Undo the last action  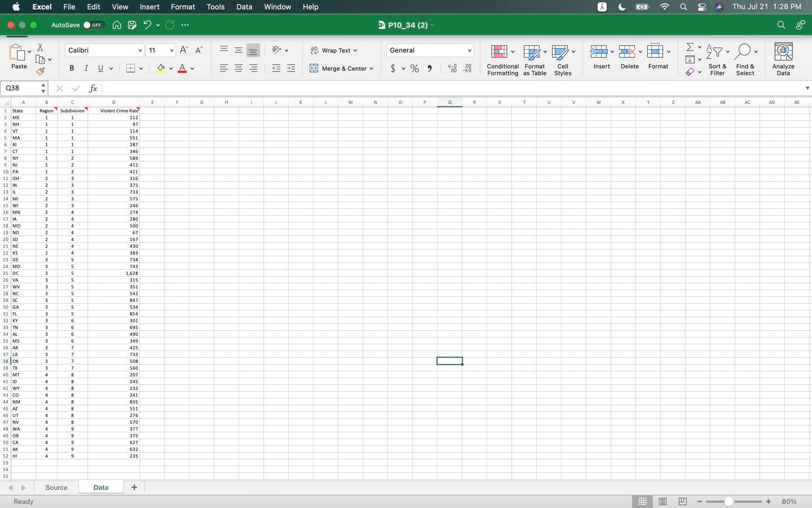pos(147,25)
